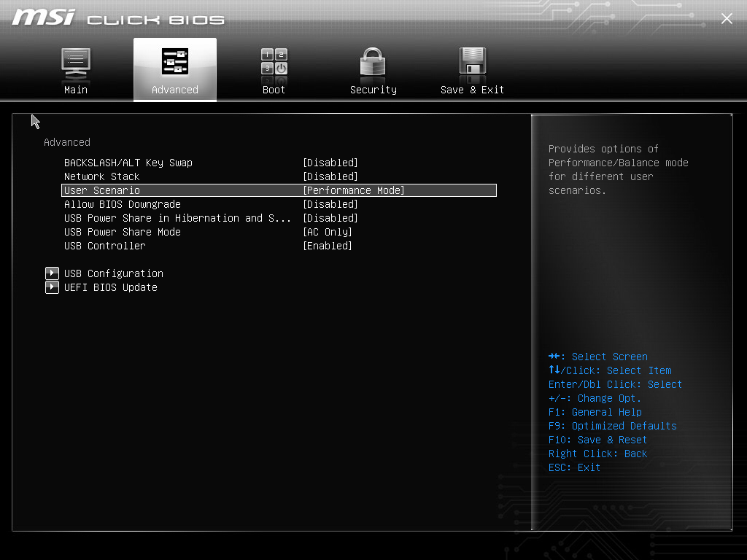Image resolution: width=747 pixels, height=560 pixels.
Task: Expand the UEFI BIOS Update arrow icon
Action: [x=52, y=287]
